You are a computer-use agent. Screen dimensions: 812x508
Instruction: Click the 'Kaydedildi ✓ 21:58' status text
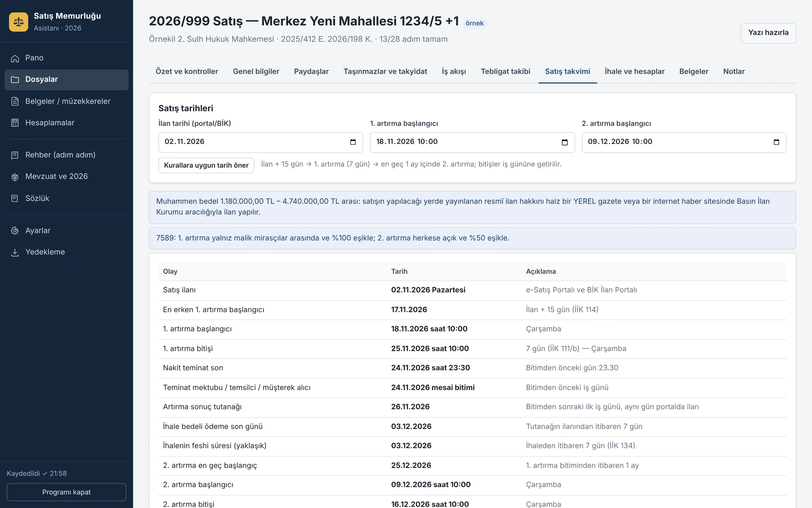point(37,473)
